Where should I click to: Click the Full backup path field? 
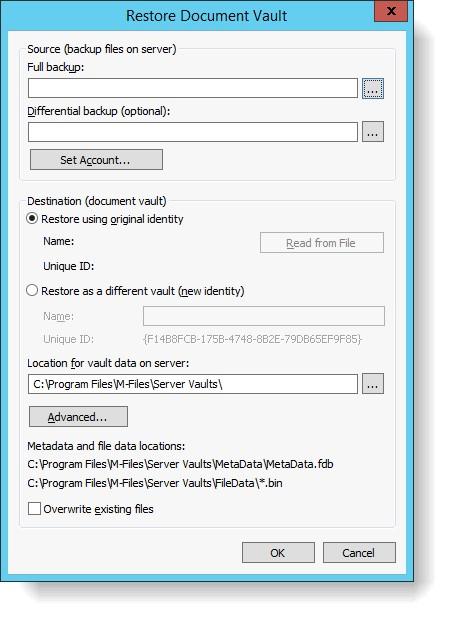coord(193,88)
